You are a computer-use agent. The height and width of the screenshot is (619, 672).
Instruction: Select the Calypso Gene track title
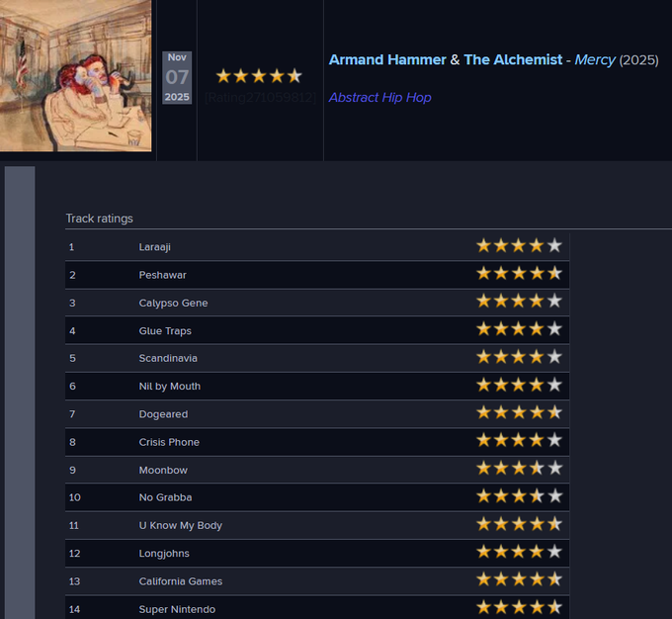coord(173,304)
